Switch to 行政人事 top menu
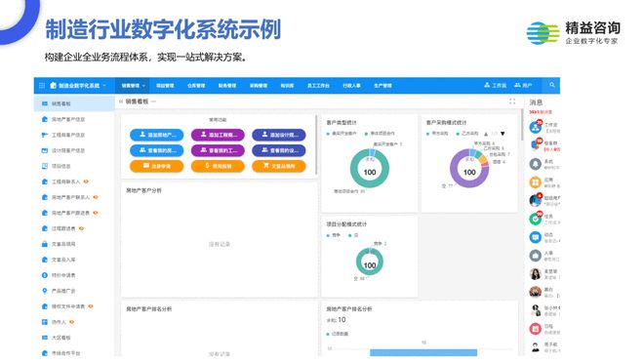644x363 pixels. point(351,86)
